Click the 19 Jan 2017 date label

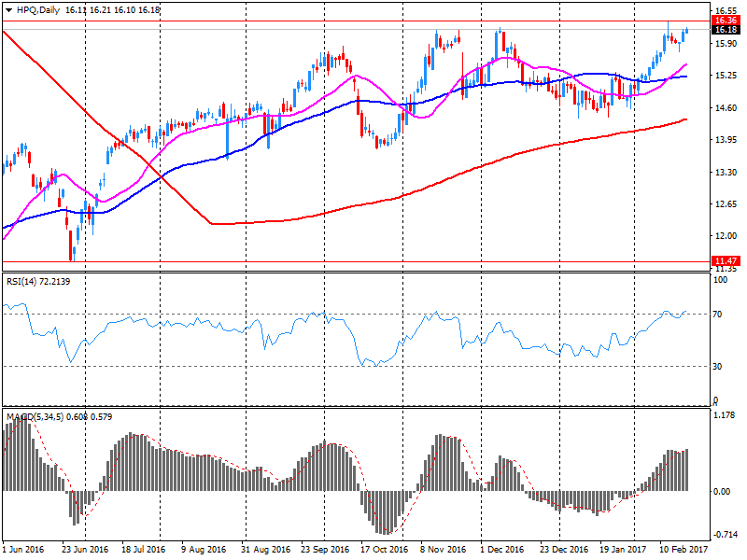623,549
